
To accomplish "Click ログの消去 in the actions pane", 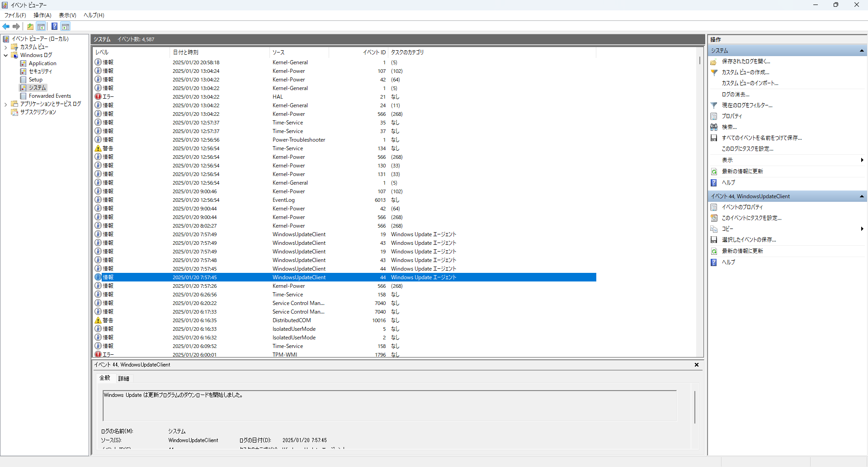I will (736, 95).
